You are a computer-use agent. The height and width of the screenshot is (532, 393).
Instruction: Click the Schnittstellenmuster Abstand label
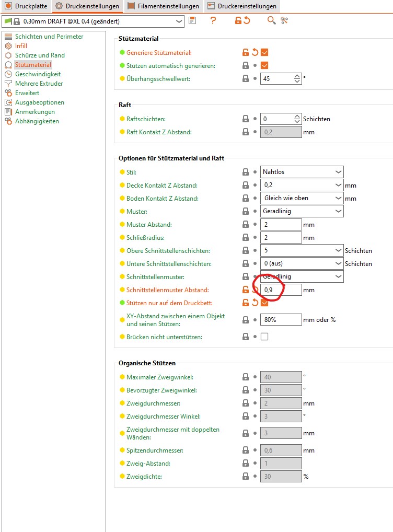pyautogui.click(x=168, y=290)
